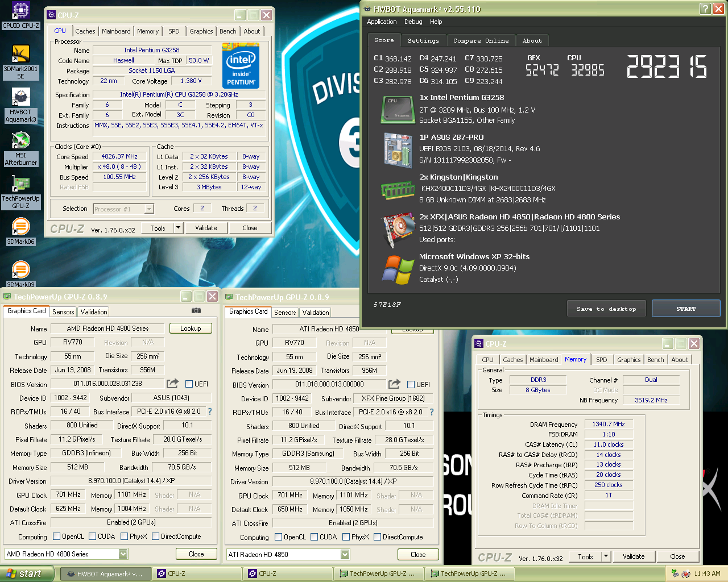728x582 pixels.
Task: Click Save to desktop button in Aquamark
Action: (606, 309)
